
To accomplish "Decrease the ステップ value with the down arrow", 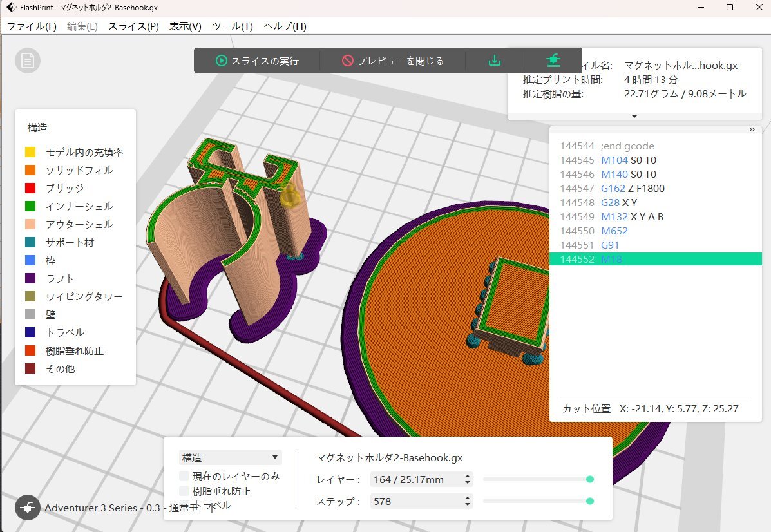I will pos(468,505).
